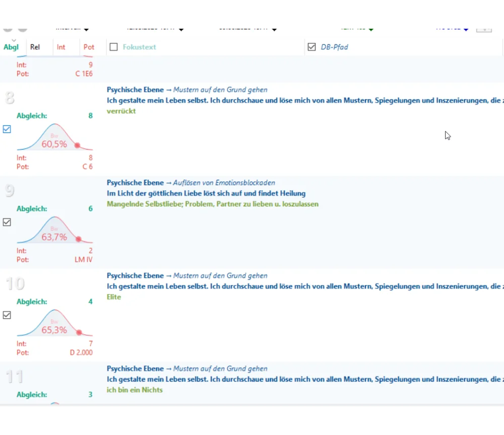Toggle the checkbox for entry 9

[x=7, y=222]
